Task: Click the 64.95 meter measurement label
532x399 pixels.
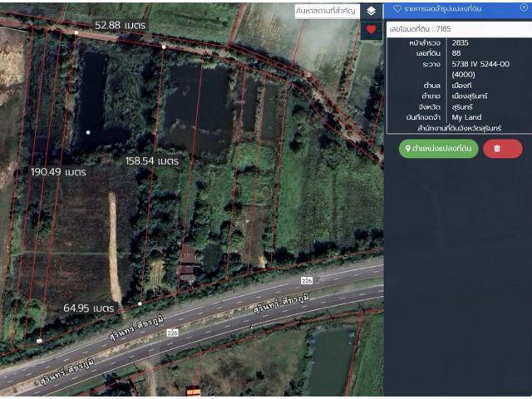Action: [89, 308]
